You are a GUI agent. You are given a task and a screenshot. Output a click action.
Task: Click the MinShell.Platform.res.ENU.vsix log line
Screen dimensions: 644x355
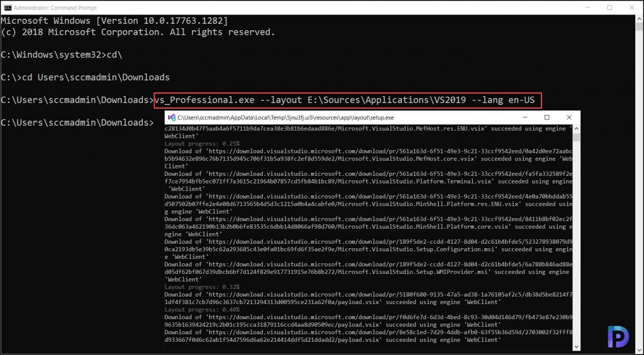click(x=369, y=204)
